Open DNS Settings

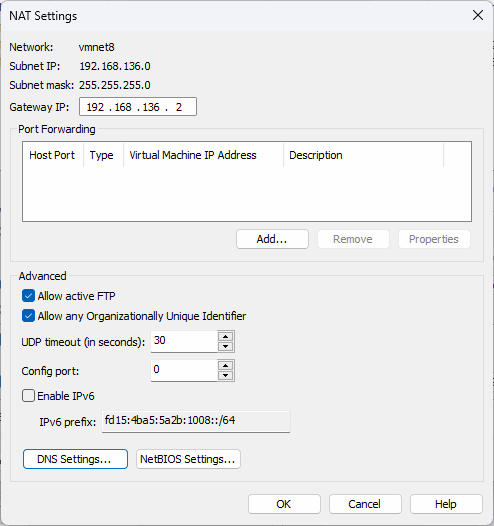75,459
